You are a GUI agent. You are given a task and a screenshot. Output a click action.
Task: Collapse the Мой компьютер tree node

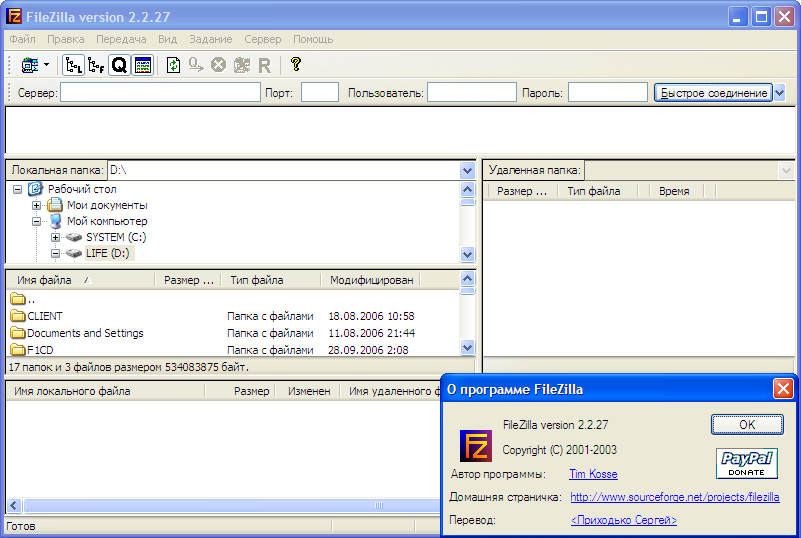point(36,221)
